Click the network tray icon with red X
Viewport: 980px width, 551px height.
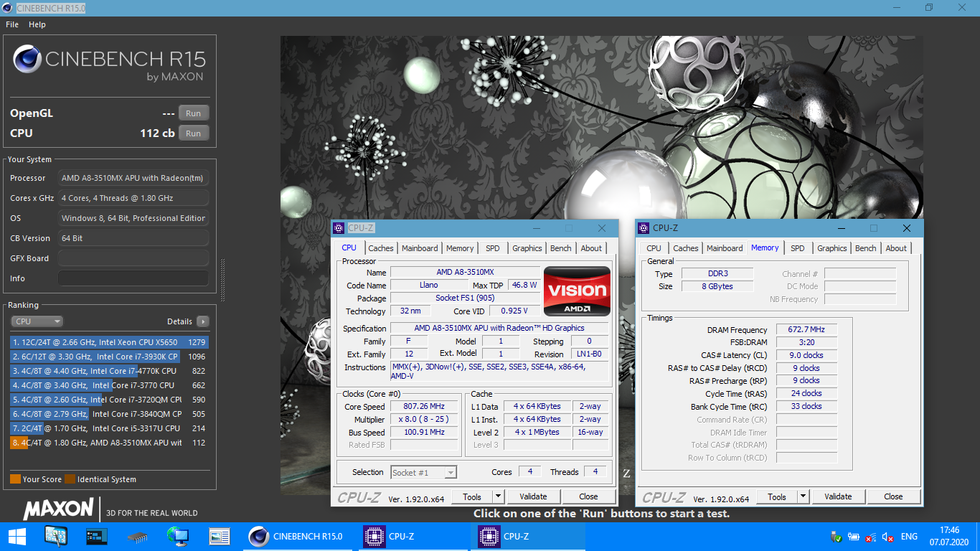pos(870,537)
